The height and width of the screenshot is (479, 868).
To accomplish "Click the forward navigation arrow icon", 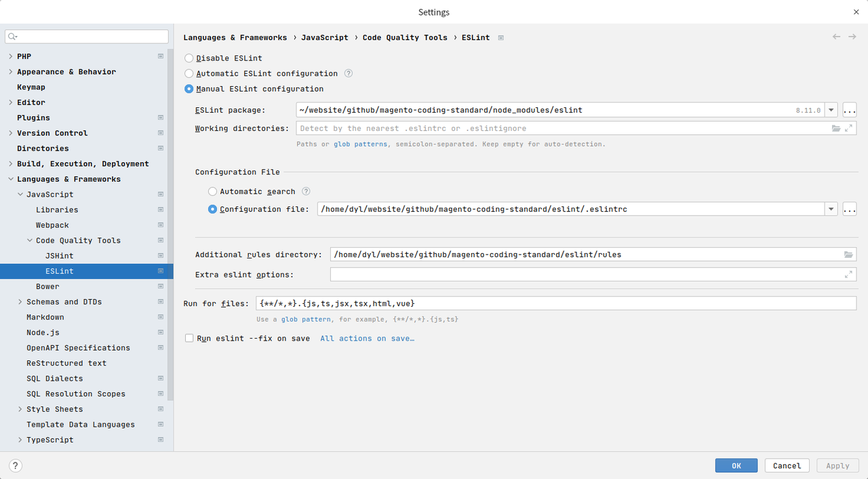I will click(852, 37).
